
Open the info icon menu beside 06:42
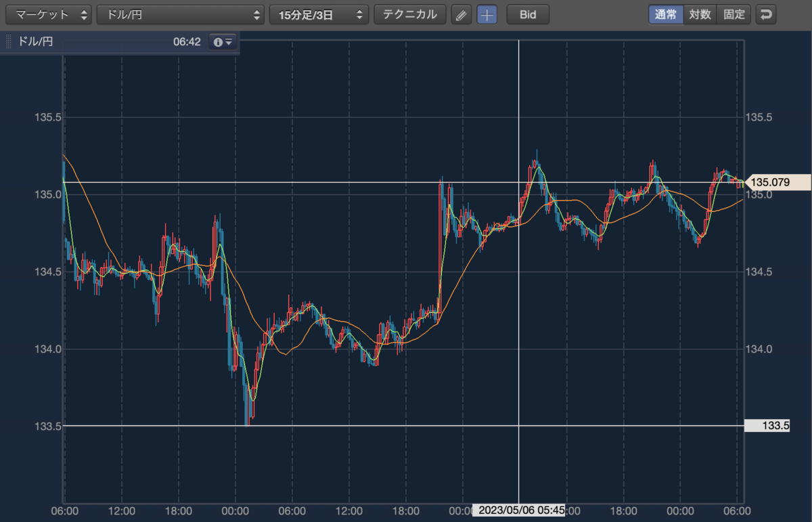point(223,42)
